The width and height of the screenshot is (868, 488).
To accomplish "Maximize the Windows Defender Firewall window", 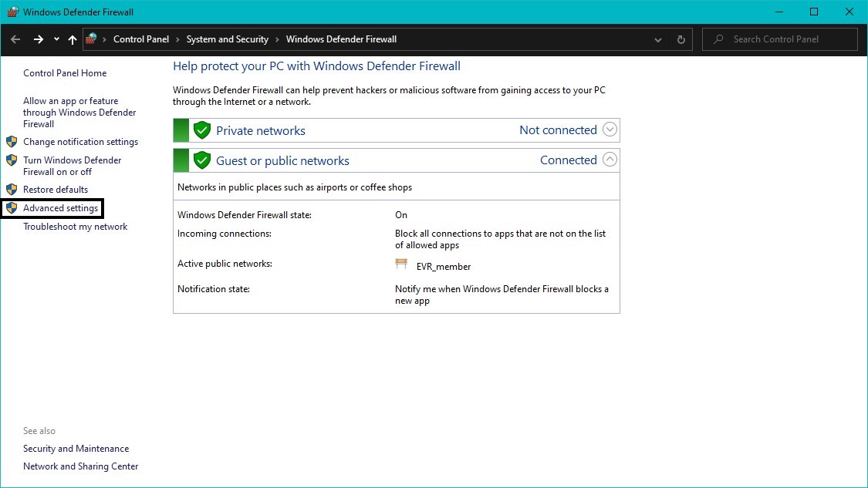I will pos(814,12).
